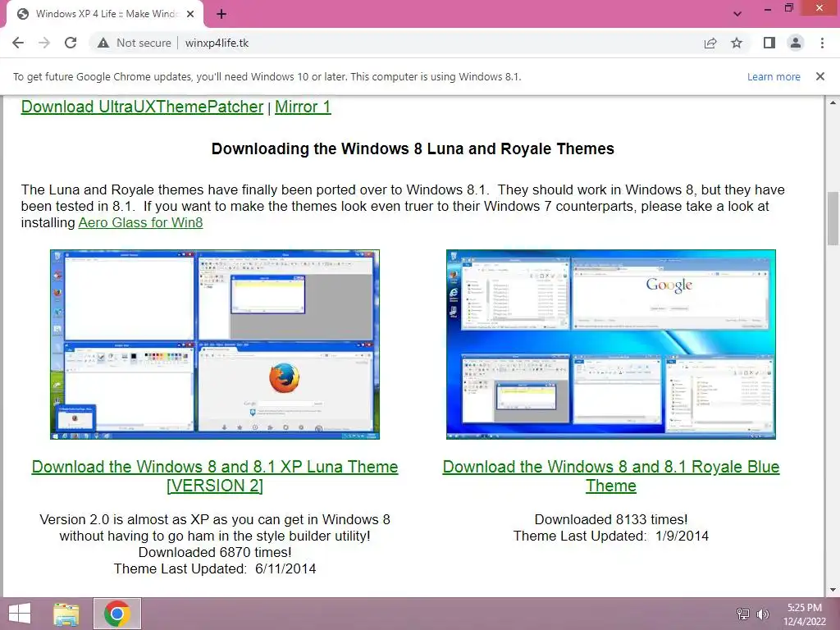Download the Royale Blue Theme

(610, 476)
